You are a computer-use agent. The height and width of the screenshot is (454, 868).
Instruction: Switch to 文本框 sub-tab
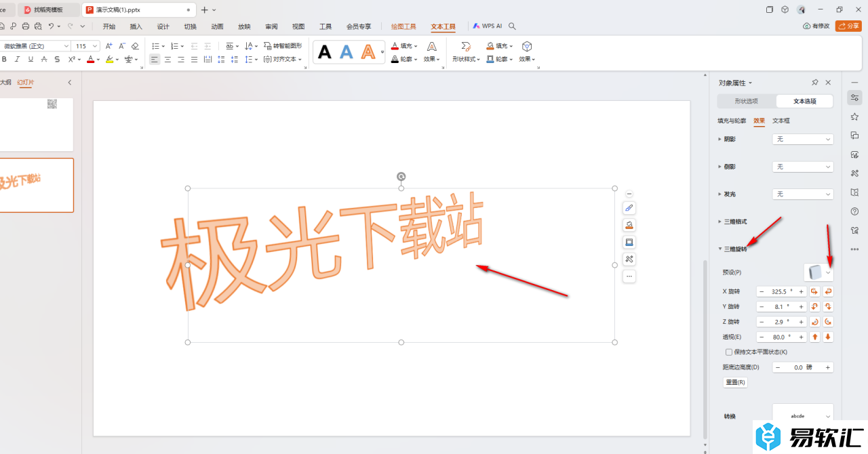coord(781,121)
